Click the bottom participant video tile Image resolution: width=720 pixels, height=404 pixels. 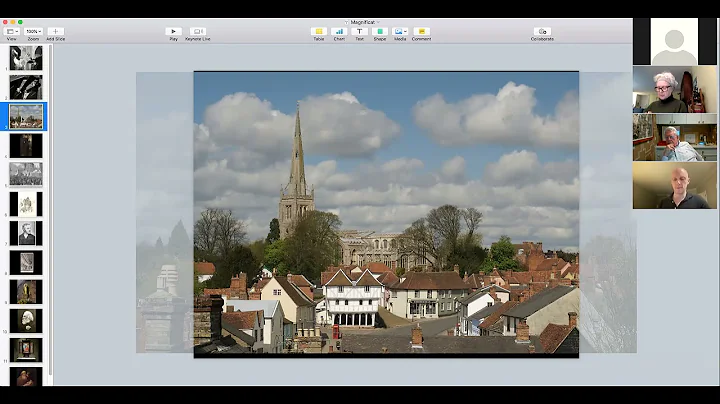(x=674, y=185)
